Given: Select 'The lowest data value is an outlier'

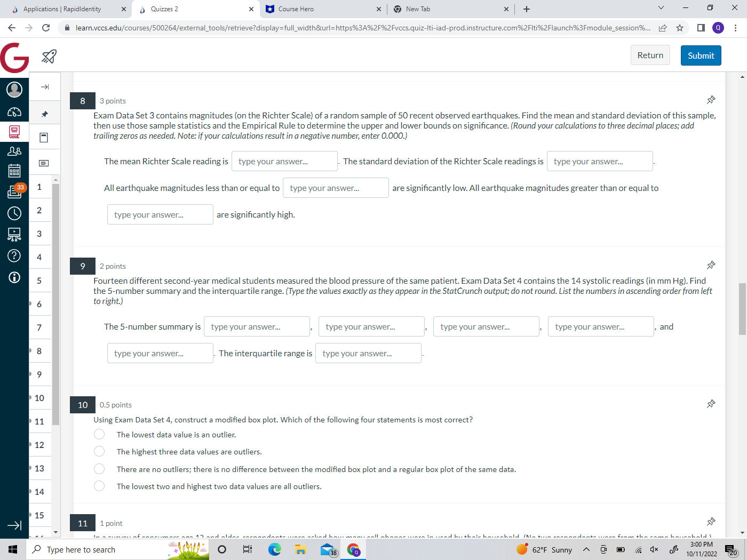Looking at the screenshot, I should click(x=99, y=434).
